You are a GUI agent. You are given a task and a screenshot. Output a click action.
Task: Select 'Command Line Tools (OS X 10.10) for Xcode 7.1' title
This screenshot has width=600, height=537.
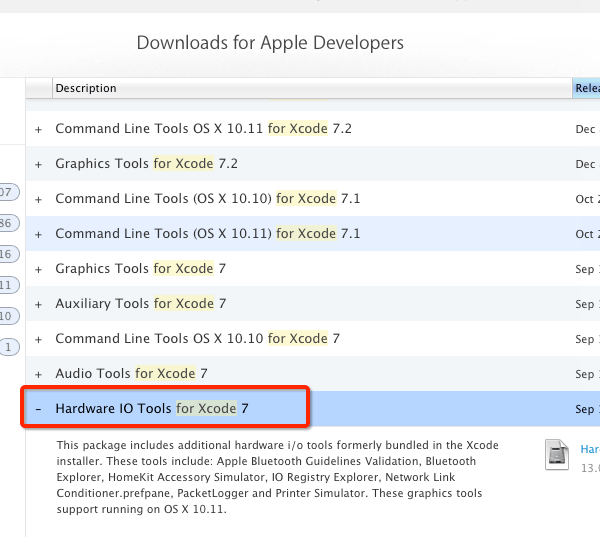pos(208,199)
